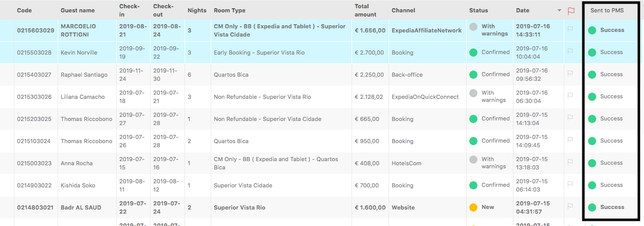This screenshot has height=226, width=644.
Task: Sort by the Status column header
Action: pos(479,10)
